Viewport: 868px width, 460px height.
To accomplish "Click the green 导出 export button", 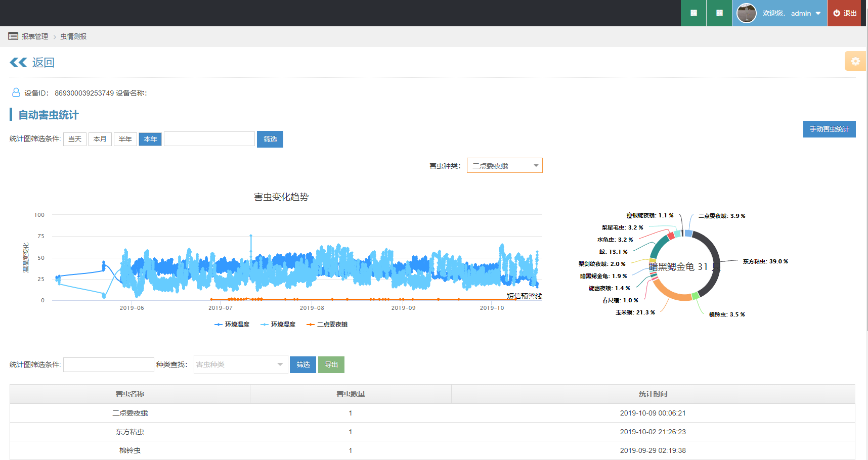I will click(331, 364).
